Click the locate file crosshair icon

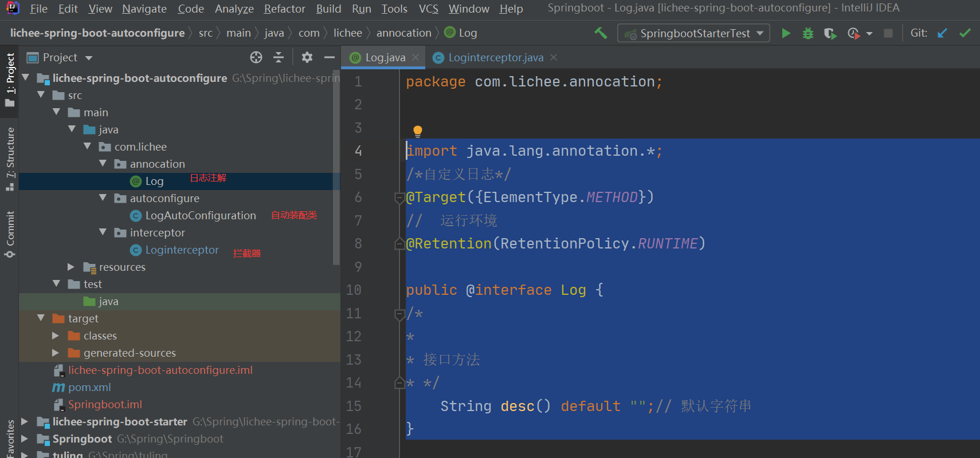pos(256,57)
